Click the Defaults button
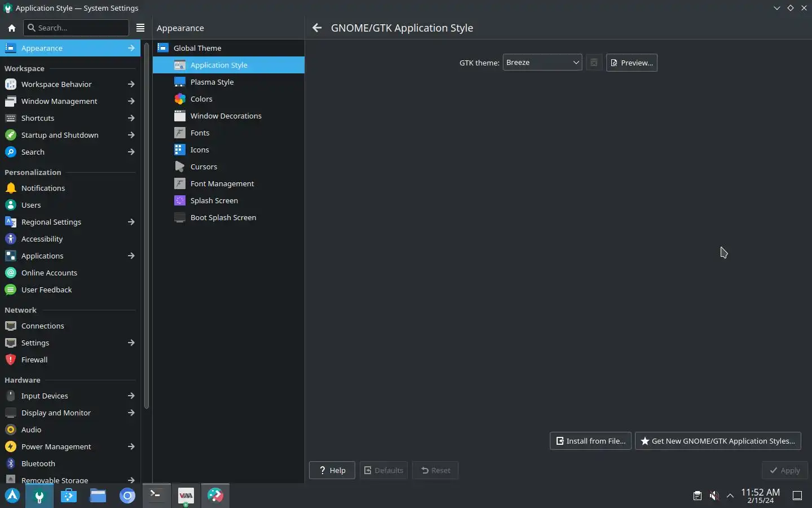The image size is (812, 508). (x=383, y=470)
